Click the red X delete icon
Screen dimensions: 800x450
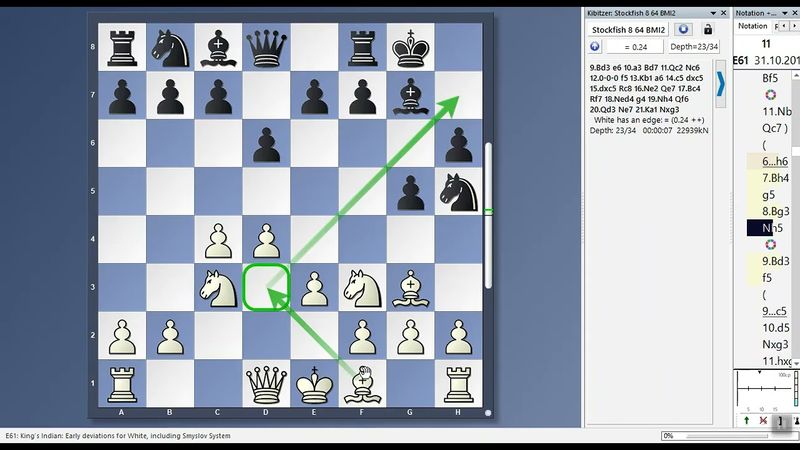point(763,421)
